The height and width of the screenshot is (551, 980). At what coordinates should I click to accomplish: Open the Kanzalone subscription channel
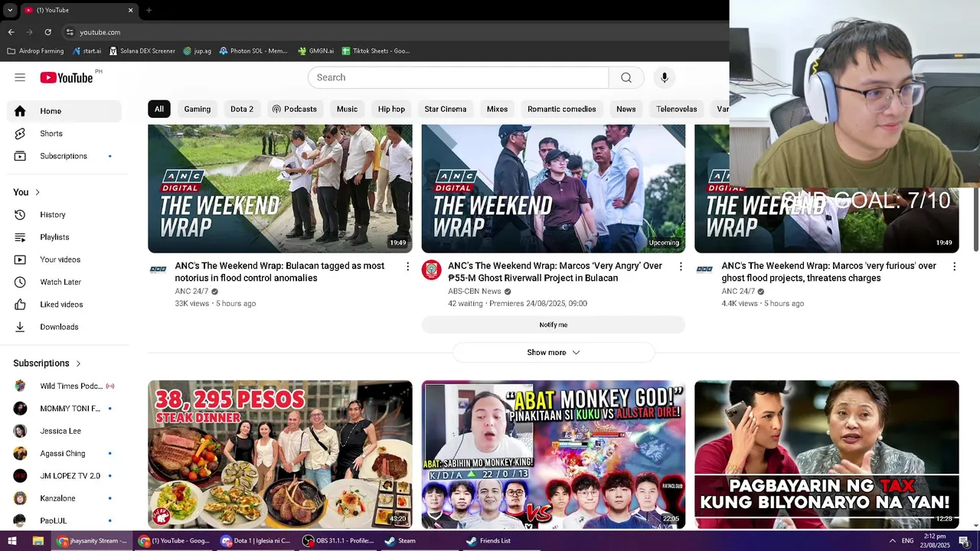point(64,498)
